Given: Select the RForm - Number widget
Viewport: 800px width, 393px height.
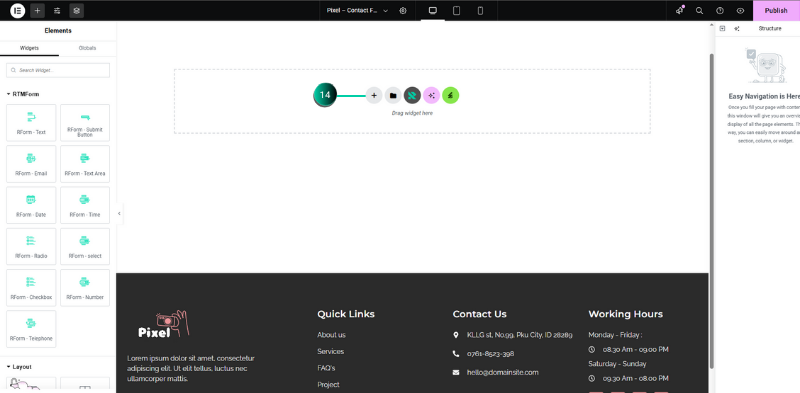Looking at the screenshot, I should click(85, 288).
